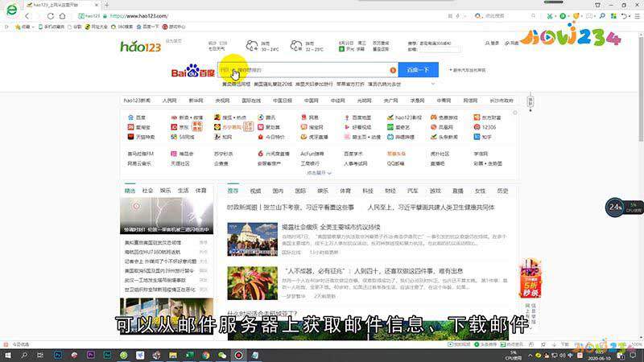The width and height of the screenshot is (644, 362).
Task: Open the screen recorder taskbar icon
Action: click(238, 355)
